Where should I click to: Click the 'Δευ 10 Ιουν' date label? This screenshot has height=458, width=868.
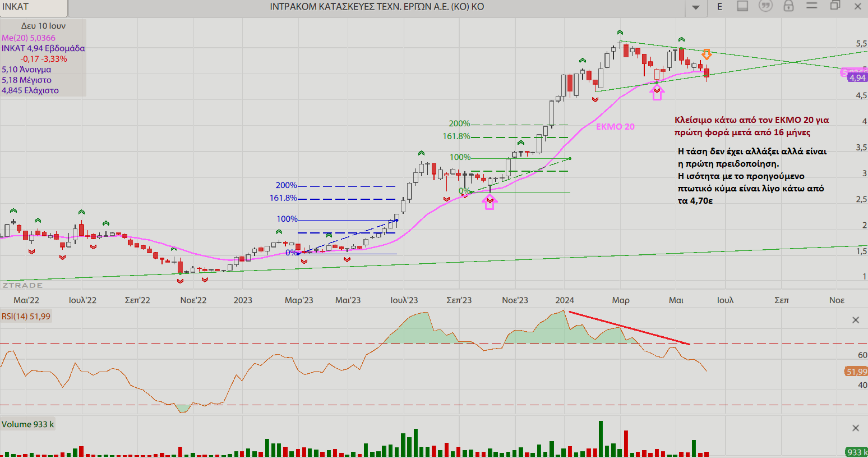pos(43,26)
